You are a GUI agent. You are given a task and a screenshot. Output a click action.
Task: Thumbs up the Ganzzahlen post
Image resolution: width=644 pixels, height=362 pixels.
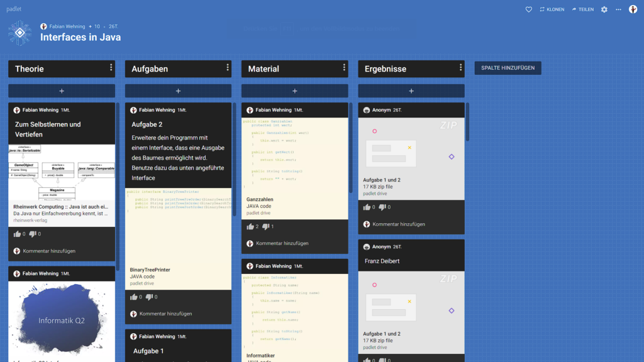(250, 227)
